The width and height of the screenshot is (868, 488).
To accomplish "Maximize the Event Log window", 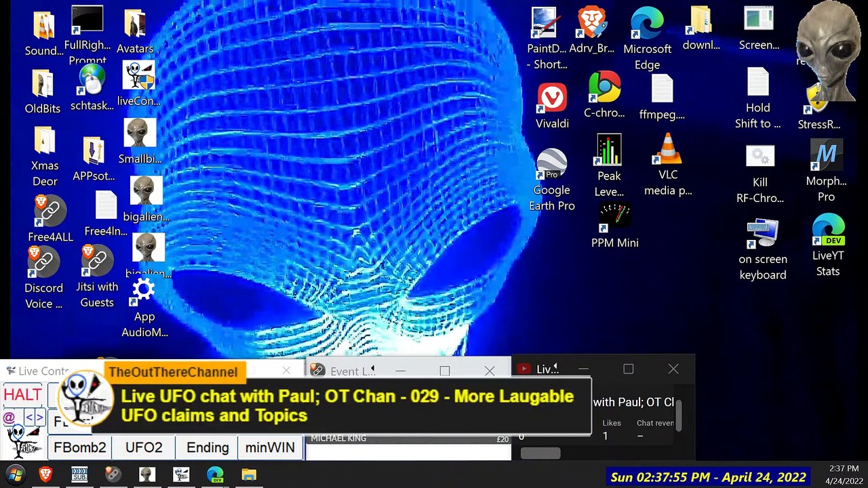I will (x=444, y=371).
